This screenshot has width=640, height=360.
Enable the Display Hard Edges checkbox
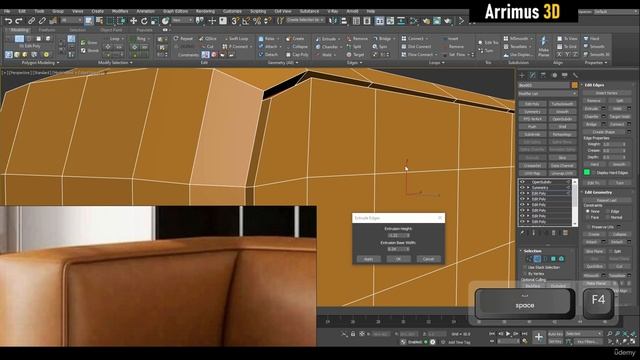593,173
